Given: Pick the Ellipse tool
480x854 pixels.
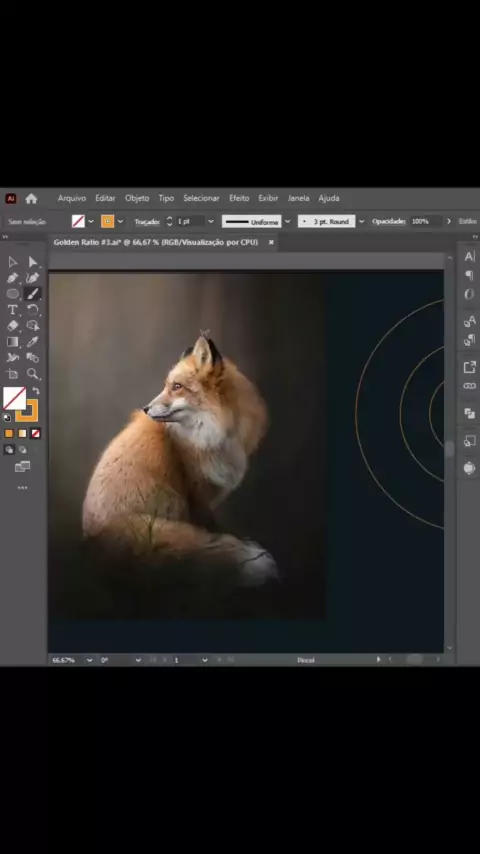Looking at the screenshot, I should click(13, 294).
